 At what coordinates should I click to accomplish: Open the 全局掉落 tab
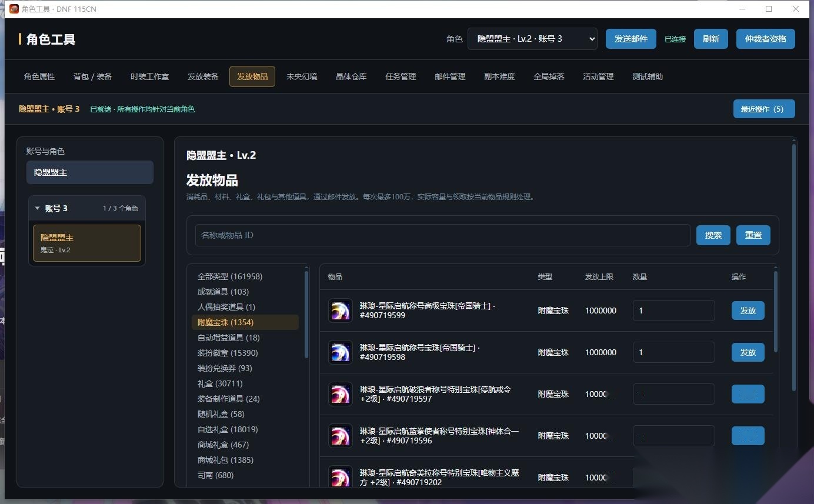(x=549, y=76)
